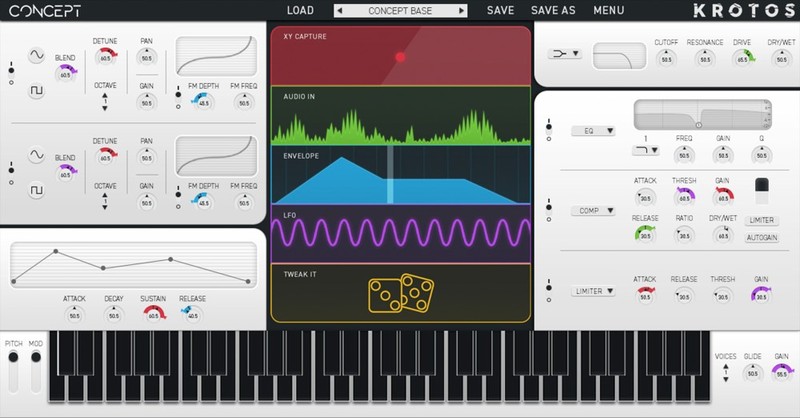800x418 pixels.
Task: Increase VOICES count with up arrow
Action: pos(726,366)
